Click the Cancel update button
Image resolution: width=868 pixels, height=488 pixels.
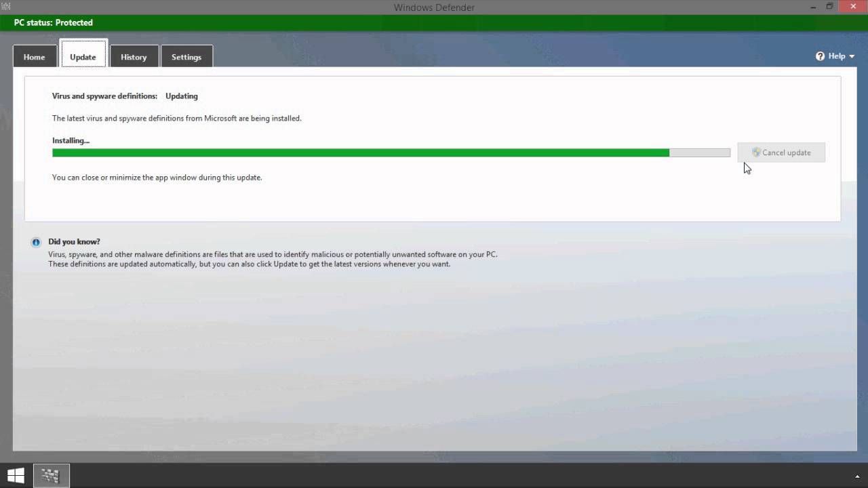[781, 152]
